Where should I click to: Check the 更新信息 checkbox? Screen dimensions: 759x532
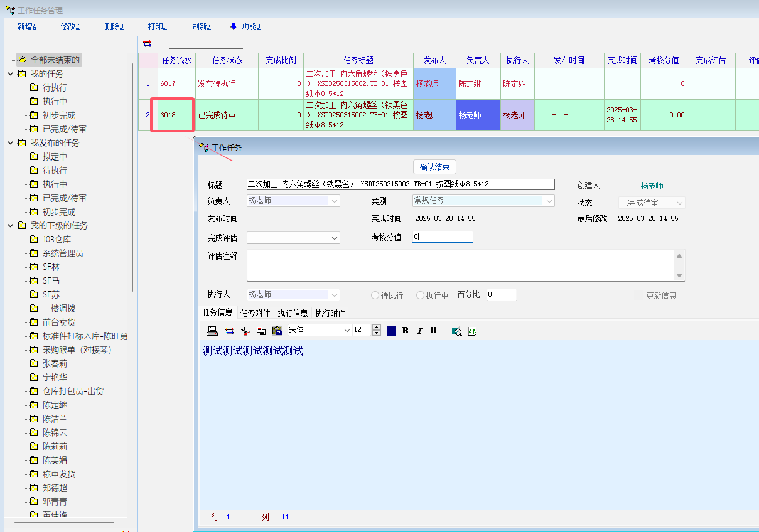(x=640, y=295)
